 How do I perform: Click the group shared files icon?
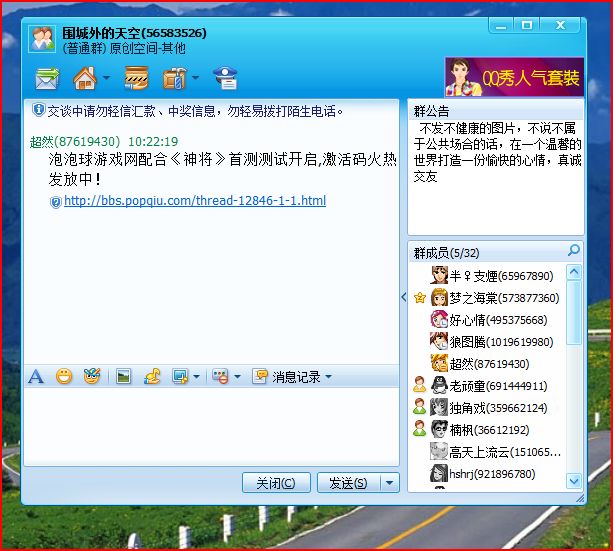(136, 78)
